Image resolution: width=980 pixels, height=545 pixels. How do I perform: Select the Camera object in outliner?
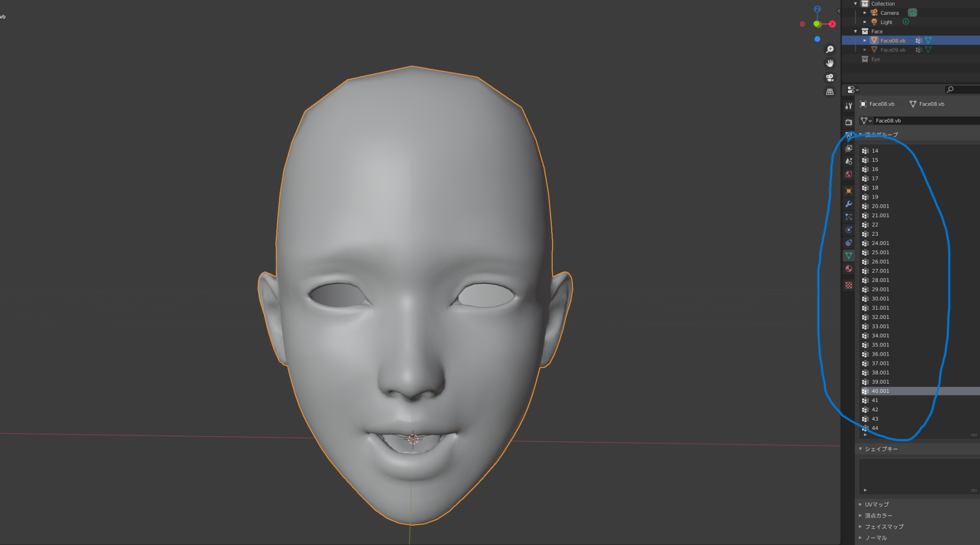point(889,13)
